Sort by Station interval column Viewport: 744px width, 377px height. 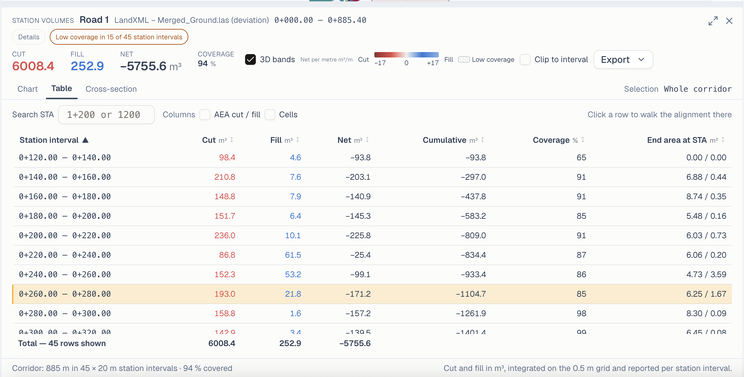coord(54,140)
